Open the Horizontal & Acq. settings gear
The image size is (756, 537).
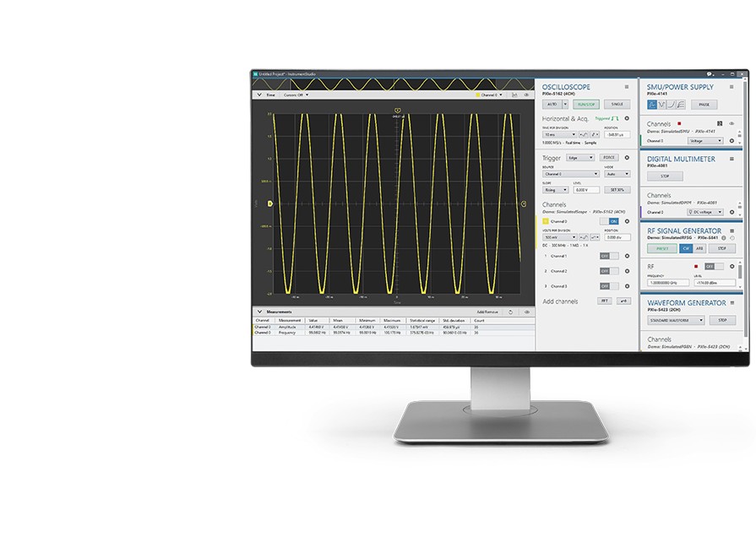[627, 119]
